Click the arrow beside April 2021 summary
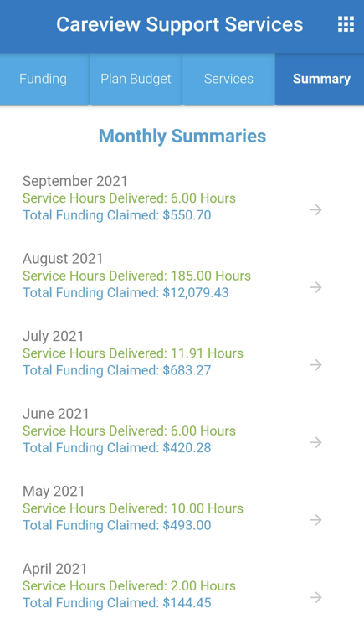Image resolution: width=364 pixels, height=629 pixels. [316, 597]
